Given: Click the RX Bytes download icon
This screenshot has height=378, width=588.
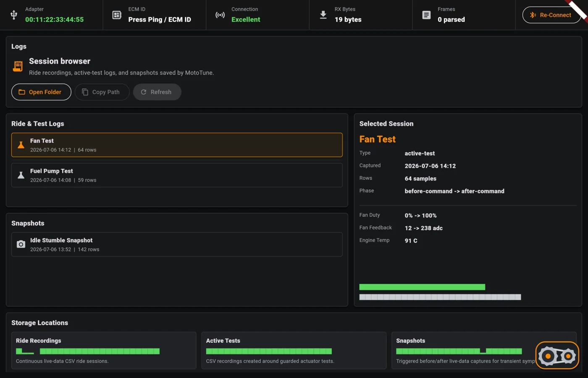Looking at the screenshot, I should pyautogui.click(x=323, y=15).
